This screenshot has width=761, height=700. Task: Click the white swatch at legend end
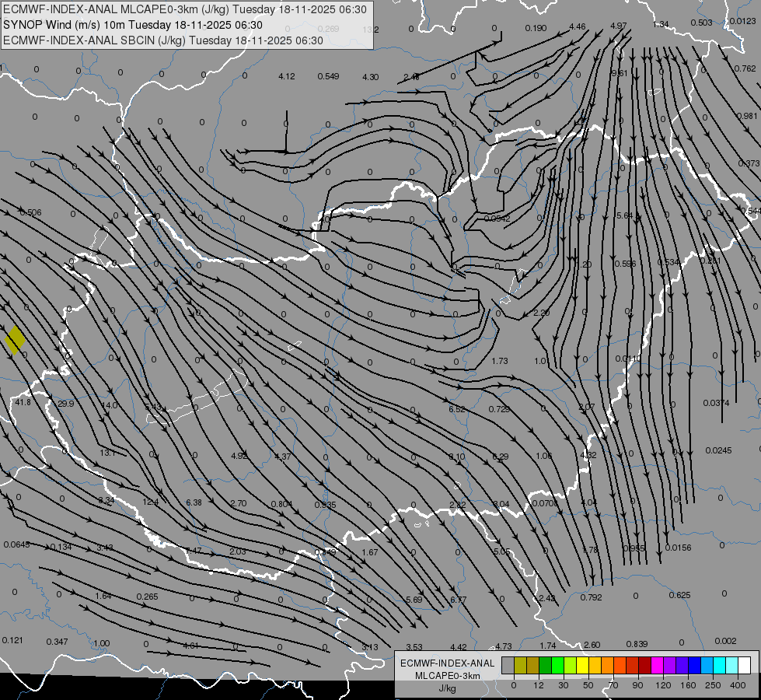pyautogui.click(x=744, y=665)
